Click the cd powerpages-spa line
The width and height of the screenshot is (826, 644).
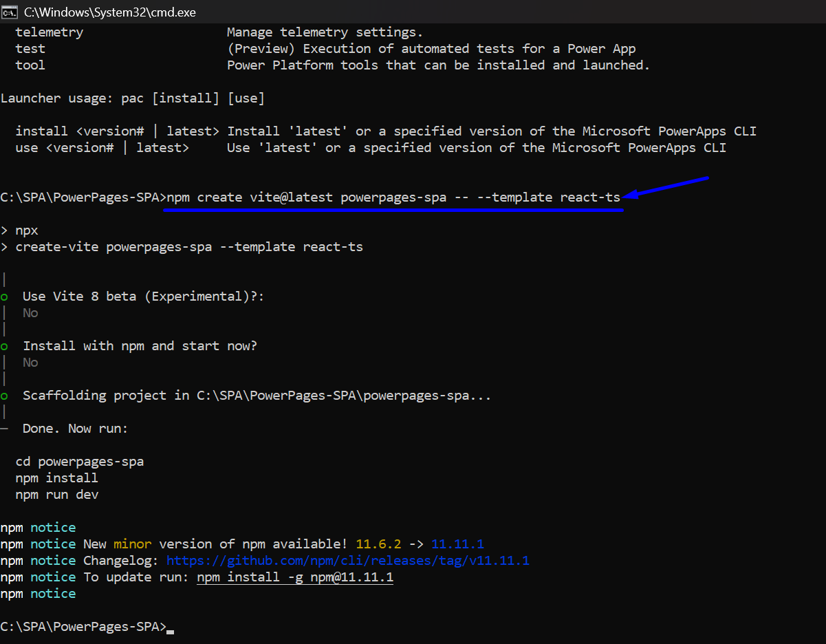(x=79, y=462)
